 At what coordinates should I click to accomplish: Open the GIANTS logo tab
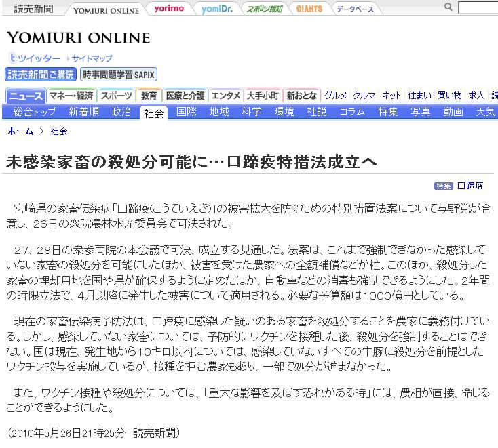pyautogui.click(x=309, y=9)
